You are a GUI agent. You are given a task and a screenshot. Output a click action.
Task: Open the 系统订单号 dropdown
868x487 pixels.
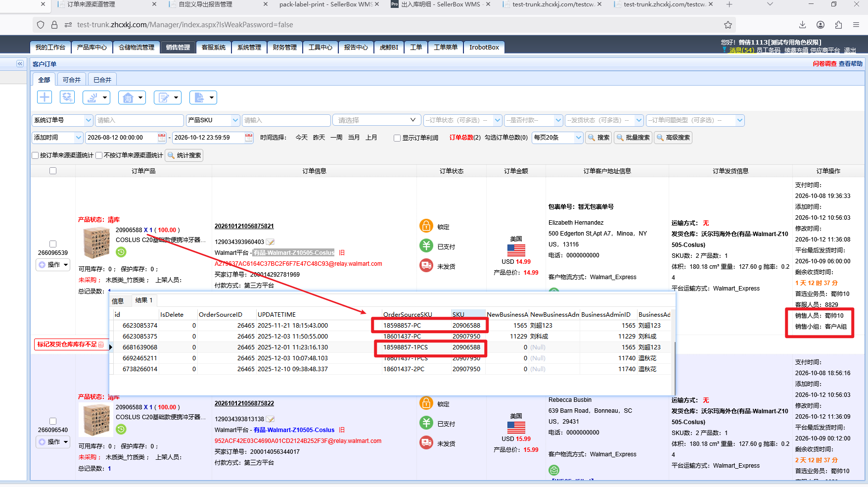[62, 120]
